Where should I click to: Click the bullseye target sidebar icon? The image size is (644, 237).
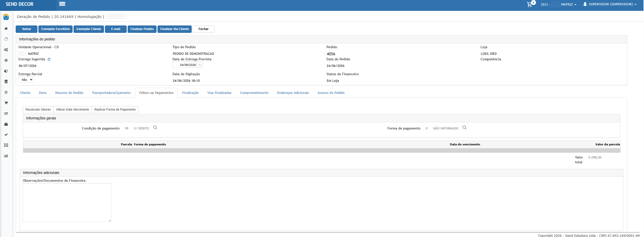[6, 60]
